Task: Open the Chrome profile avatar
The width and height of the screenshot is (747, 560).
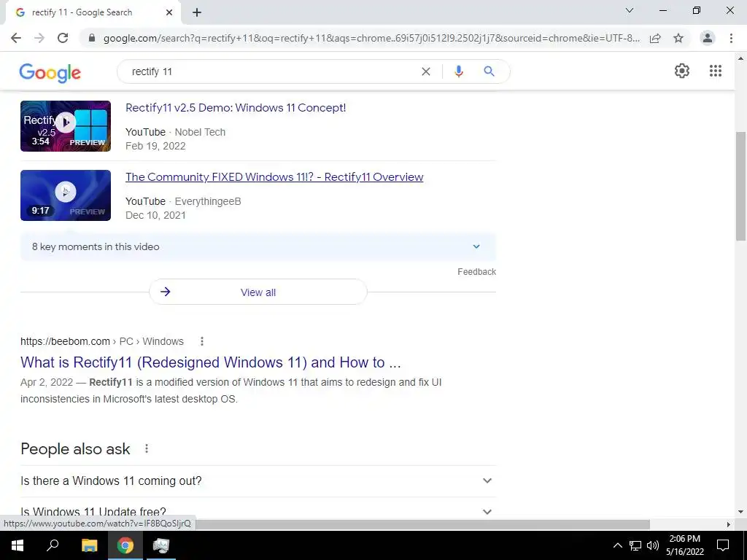Action: coord(708,38)
